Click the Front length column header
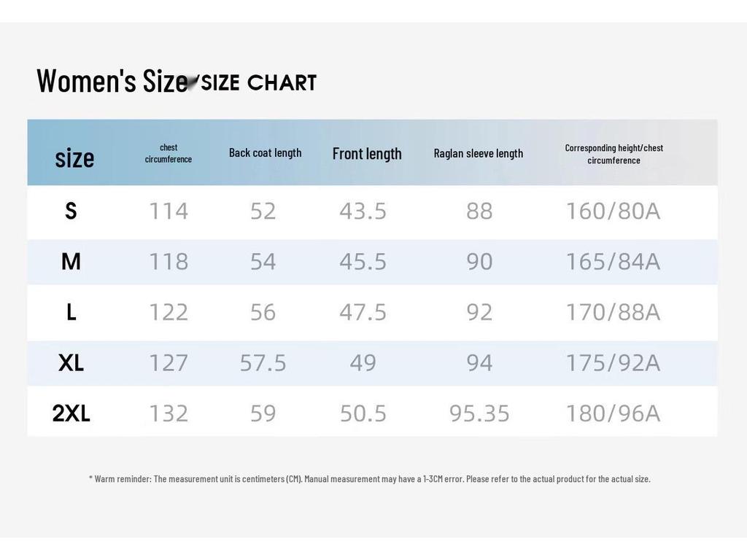This screenshot has height=560, width=747. pyautogui.click(x=367, y=154)
